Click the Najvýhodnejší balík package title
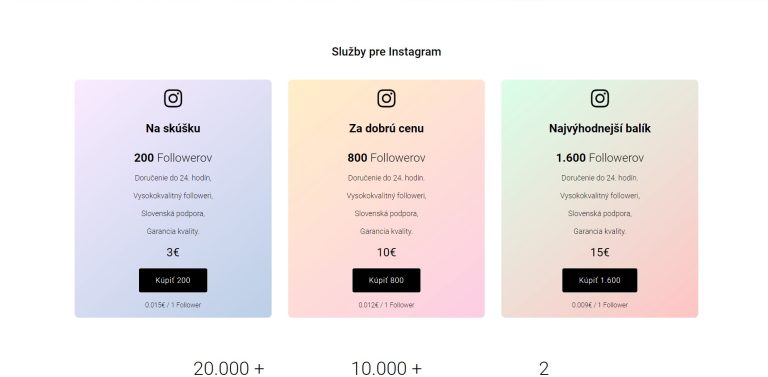Screen dimensions: 768x377 click(x=600, y=128)
